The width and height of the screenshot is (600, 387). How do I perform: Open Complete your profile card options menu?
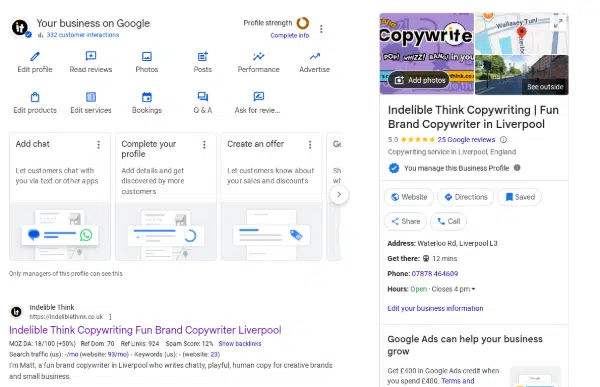[204, 145]
